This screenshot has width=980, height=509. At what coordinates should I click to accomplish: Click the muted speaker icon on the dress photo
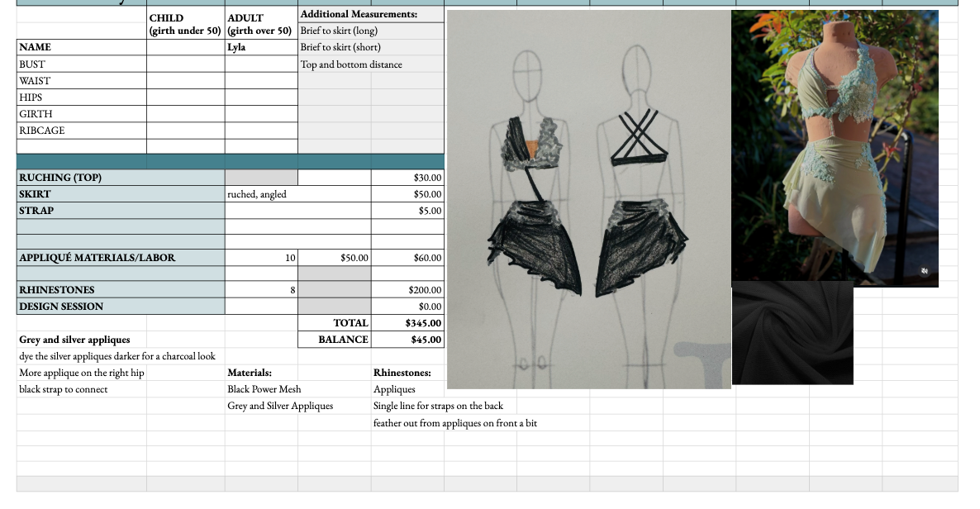pyautogui.click(x=925, y=271)
